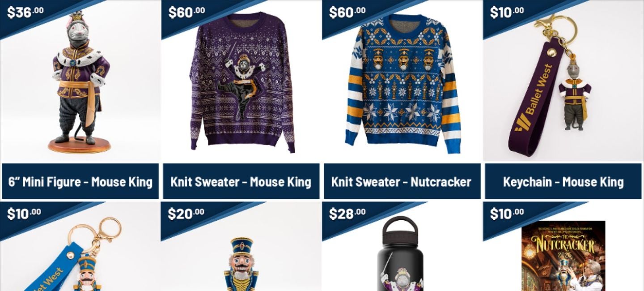
Task: Click the $60.00 price on Mouse King sweater
Action: [186, 12]
